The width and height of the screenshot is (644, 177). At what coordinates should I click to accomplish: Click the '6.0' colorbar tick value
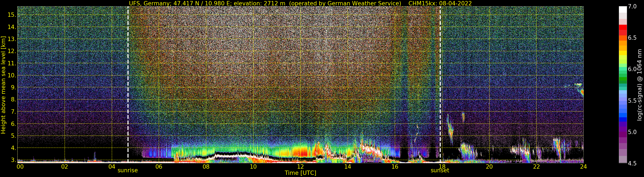pos(632,69)
